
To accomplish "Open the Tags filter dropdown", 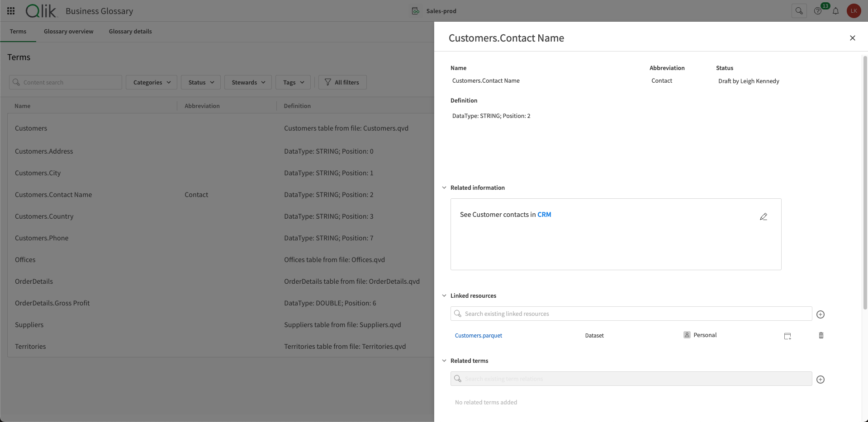I will pyautogui.click(x=293, y=82).
